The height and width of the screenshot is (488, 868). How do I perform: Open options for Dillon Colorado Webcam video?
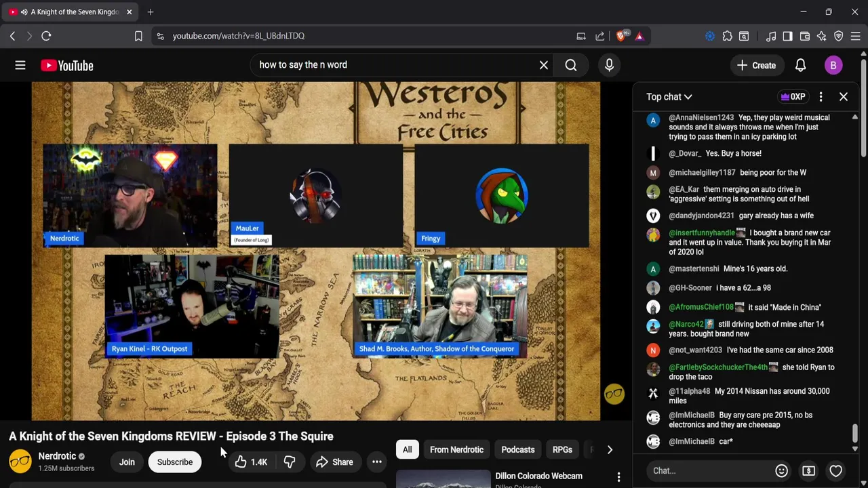(618, 477)
